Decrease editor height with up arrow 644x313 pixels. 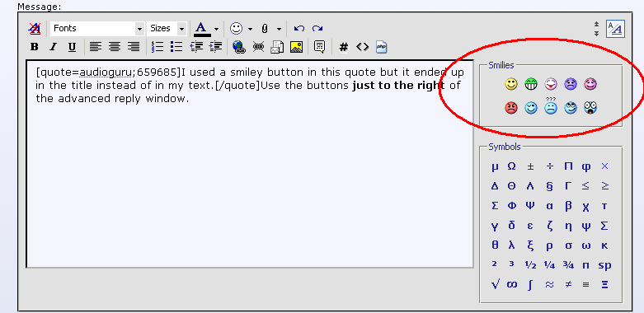596,25
